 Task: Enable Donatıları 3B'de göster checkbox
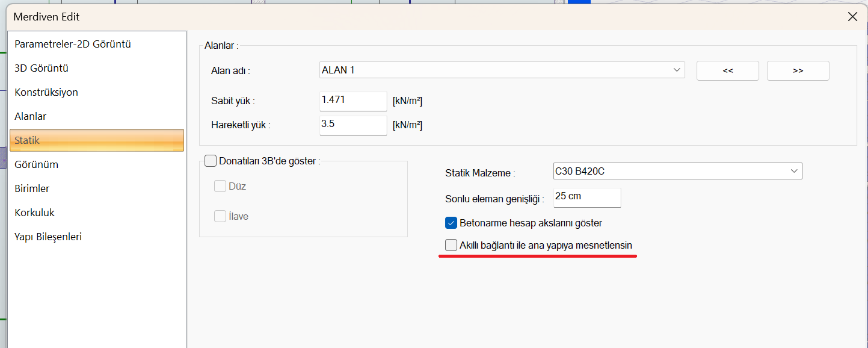tap(211, 161)
